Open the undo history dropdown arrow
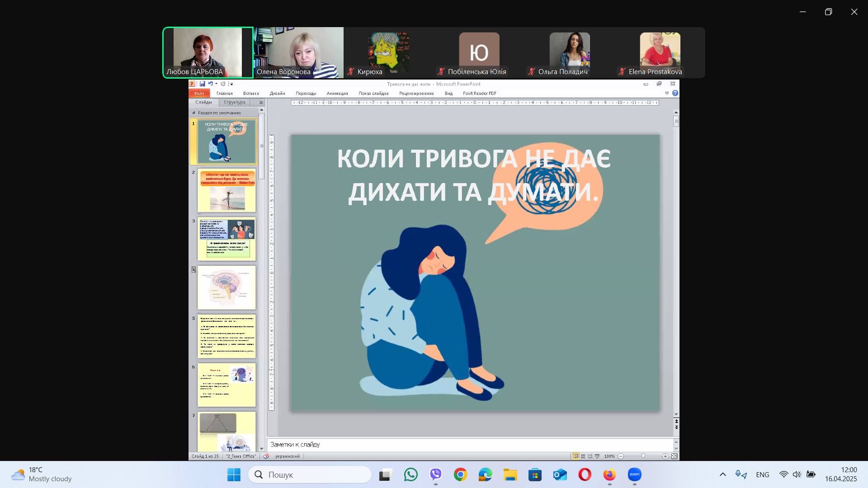Image resolution: width=868 pixels, height=488 pixels. 216,84
